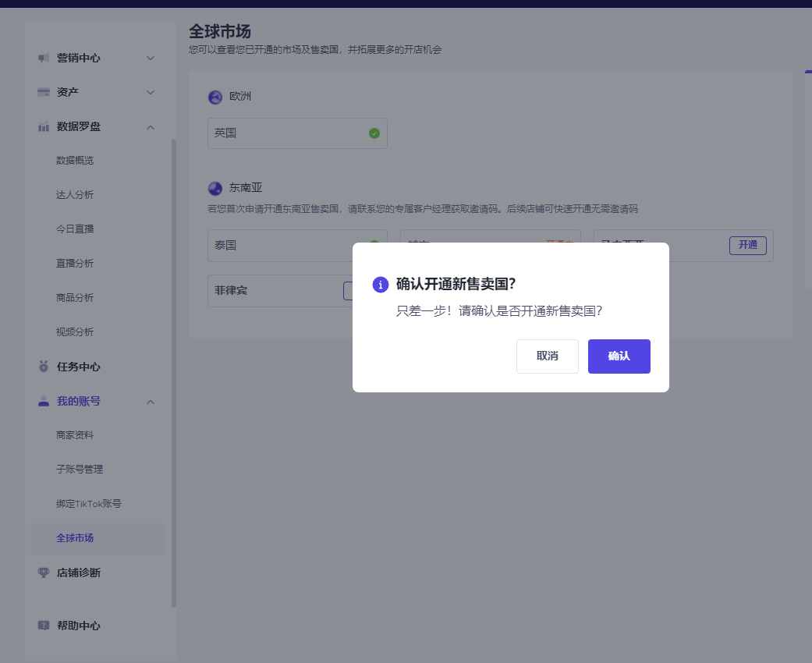The height and width of the screenshot is (663, 812).
Task: Go to 视频分析 in the sidebar
Action: coord(75,332)
